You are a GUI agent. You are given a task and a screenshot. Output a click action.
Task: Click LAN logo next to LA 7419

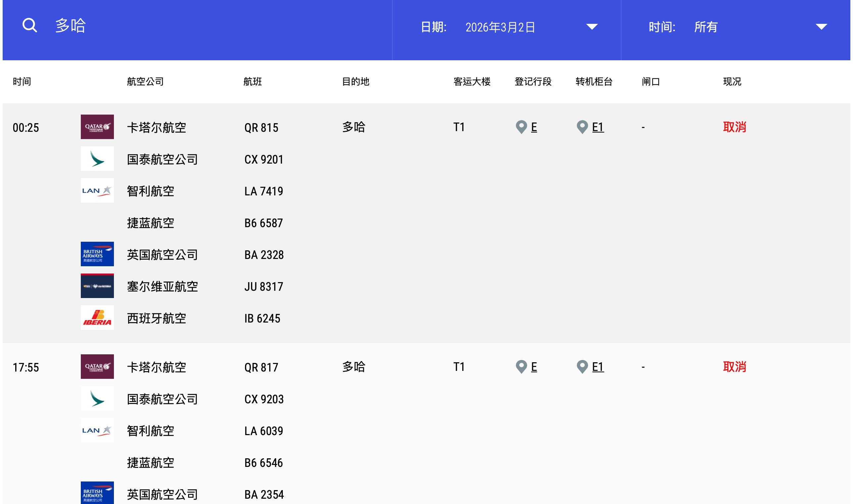coord(97,190)
